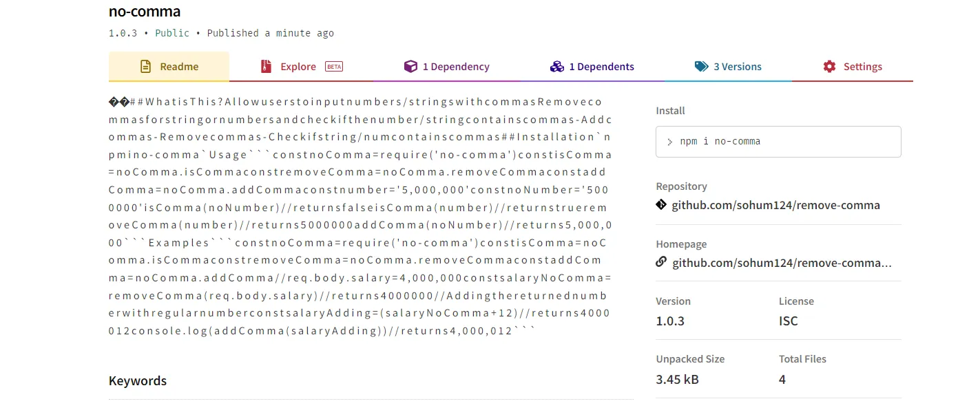Click the Homepage heading

tap(681, 244)
